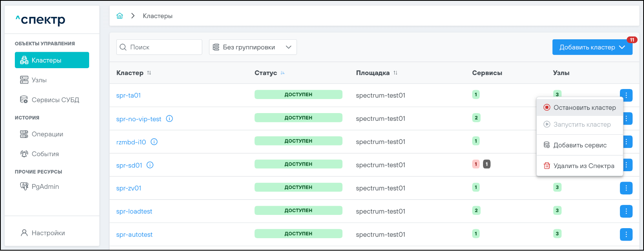Click info icon next to spr-no-vip-test
The width and height of the screenshot is (644, 251).
(169, 119)
